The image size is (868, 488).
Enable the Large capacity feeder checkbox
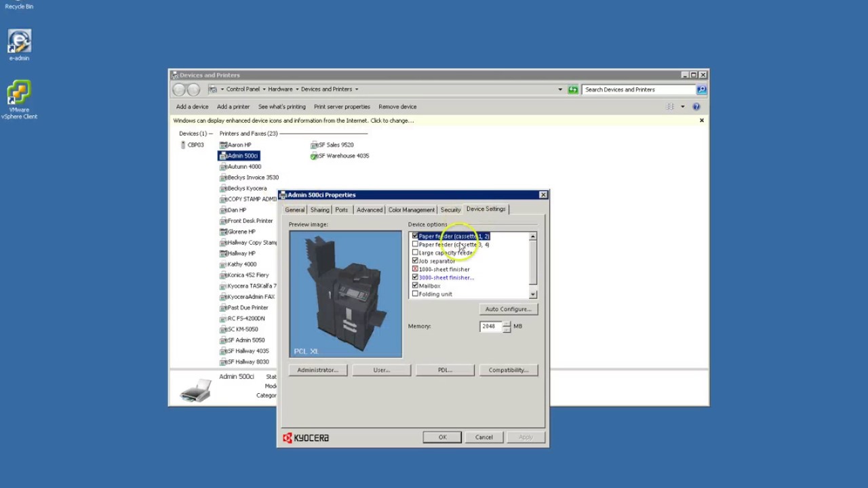[415, 253]
